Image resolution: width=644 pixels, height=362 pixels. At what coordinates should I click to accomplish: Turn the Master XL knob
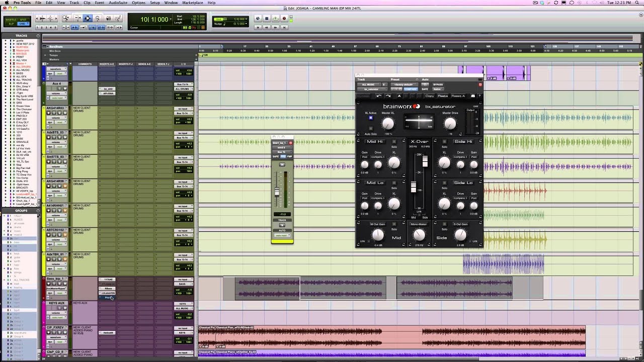(388, 123)
